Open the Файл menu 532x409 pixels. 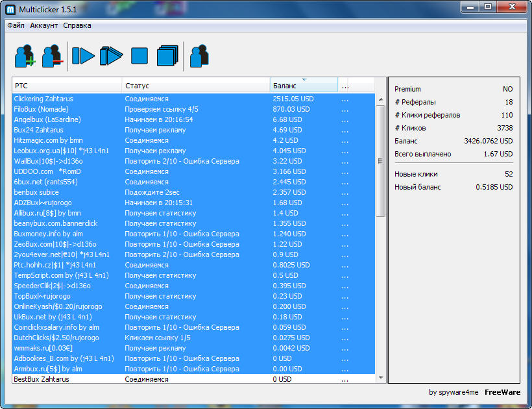(16, 25)
